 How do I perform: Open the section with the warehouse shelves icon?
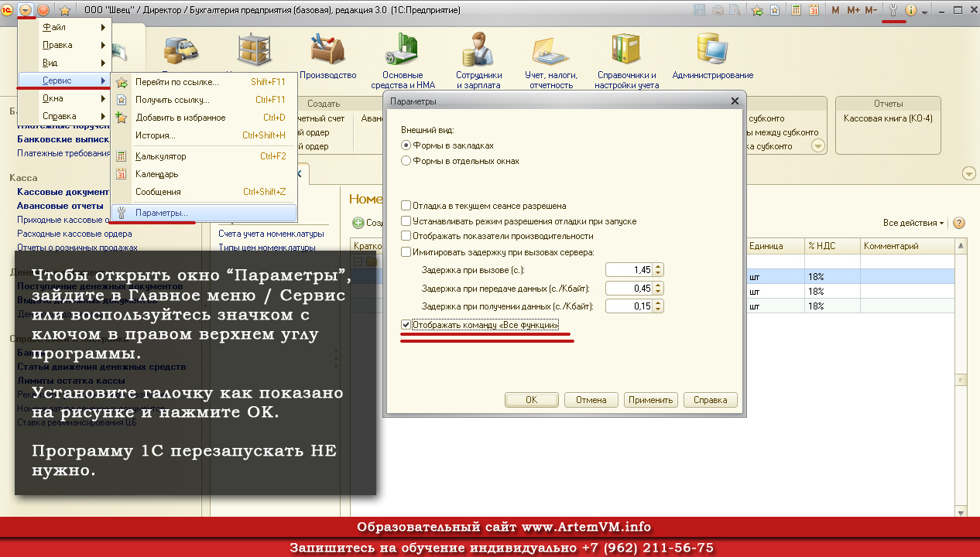coord(255,49)
